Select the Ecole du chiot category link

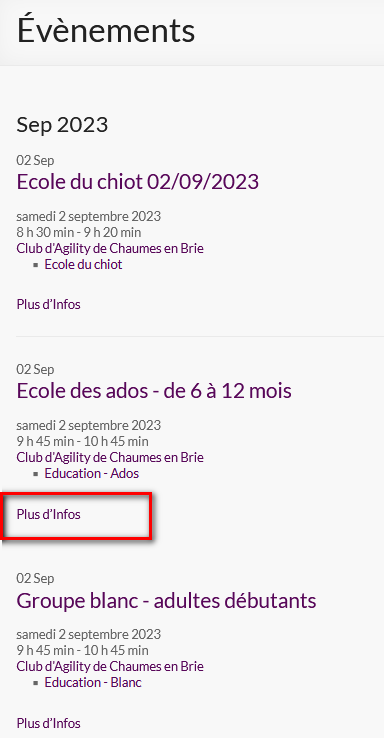[83, 264]
